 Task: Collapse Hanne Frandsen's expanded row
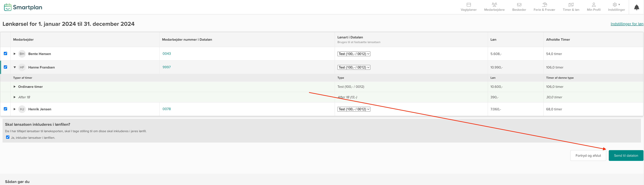pyautogui.click(x=15, y=67)
